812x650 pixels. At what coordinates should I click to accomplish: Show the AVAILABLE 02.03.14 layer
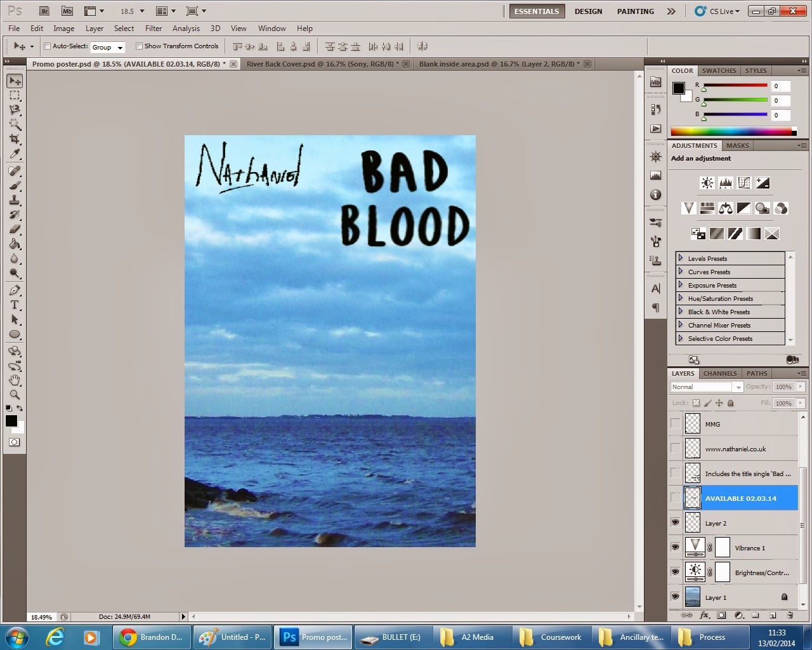tap(675, 498)
